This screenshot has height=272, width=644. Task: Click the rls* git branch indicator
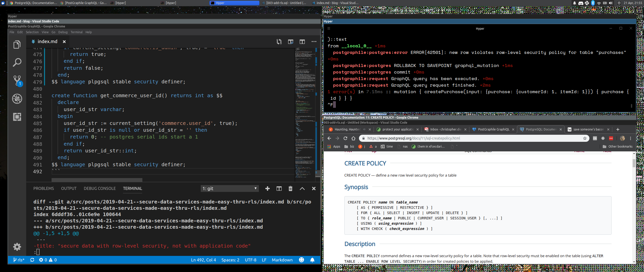coord(19,260)
